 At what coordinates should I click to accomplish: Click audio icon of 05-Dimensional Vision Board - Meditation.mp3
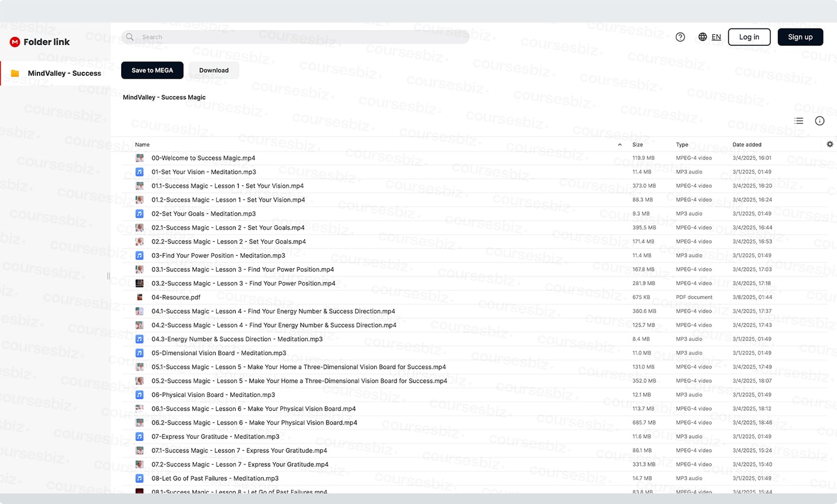point(139,353)
